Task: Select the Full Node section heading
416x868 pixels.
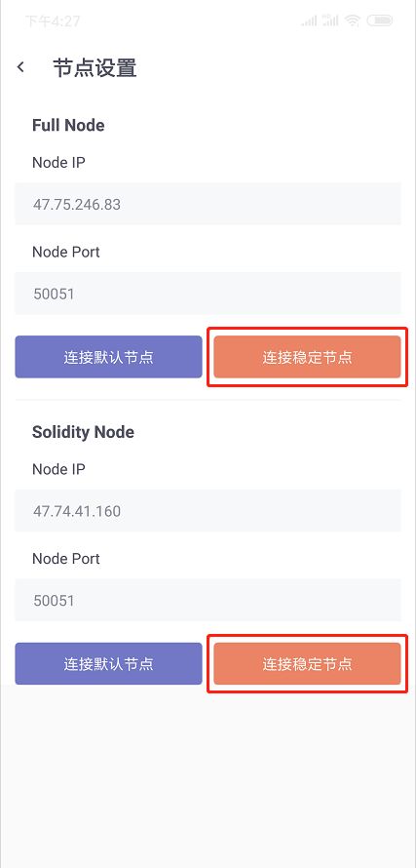Action: [x=68, y=125]
